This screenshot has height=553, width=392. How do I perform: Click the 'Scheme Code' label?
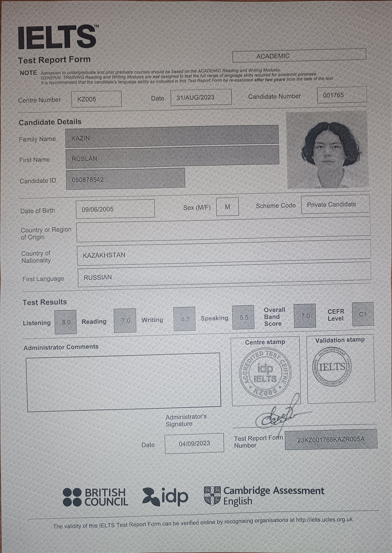[x=276, y=206]
